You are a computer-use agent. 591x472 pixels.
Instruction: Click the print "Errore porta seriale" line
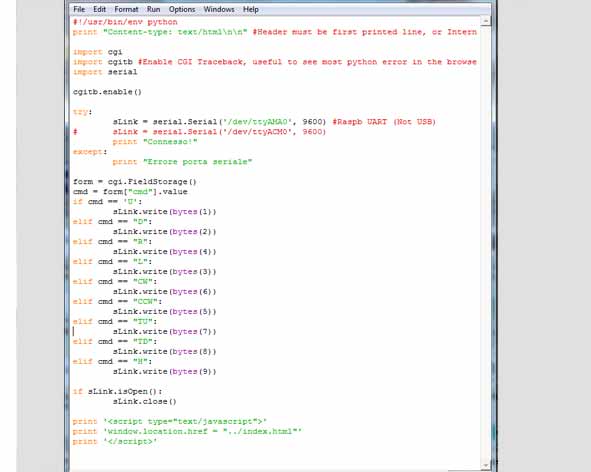click(x=182, y=162)
